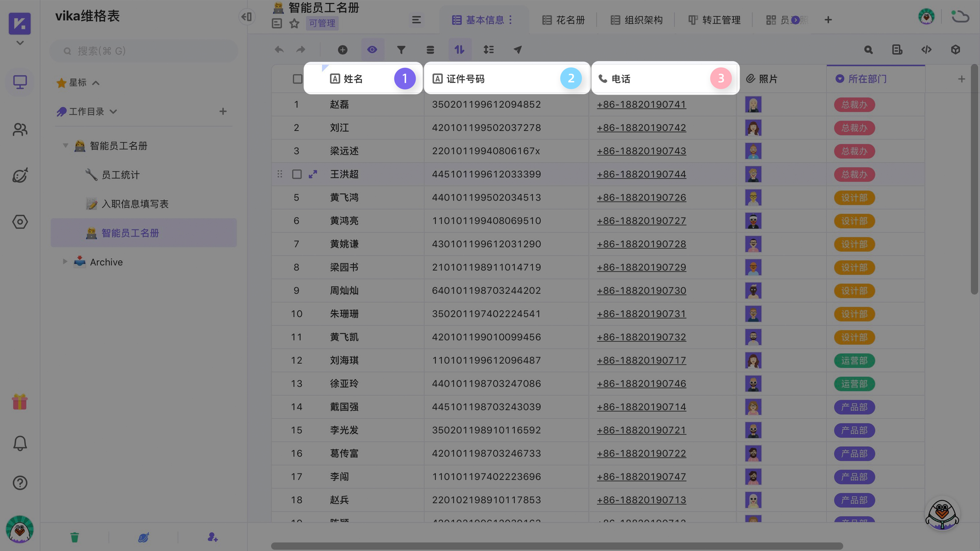Click the phone link +86-18820190741
This screenshot has width=980, height=551.
641,104
